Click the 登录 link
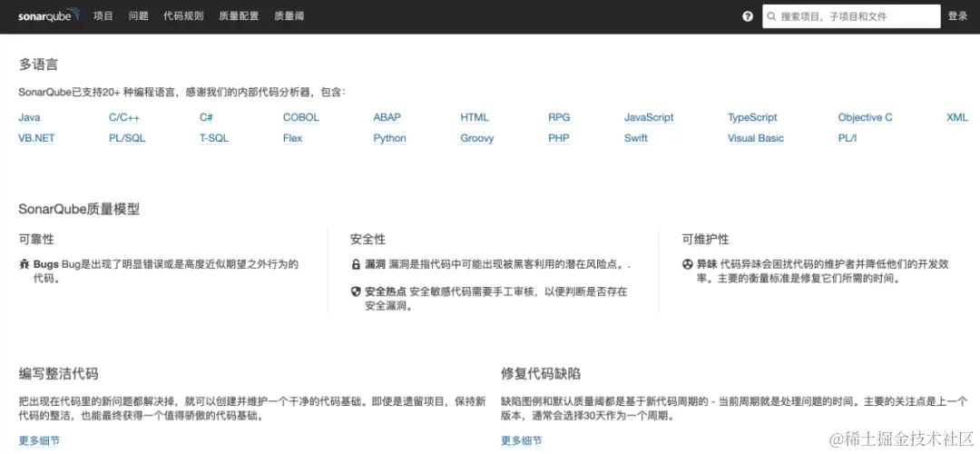 click(x=957, y=16)
